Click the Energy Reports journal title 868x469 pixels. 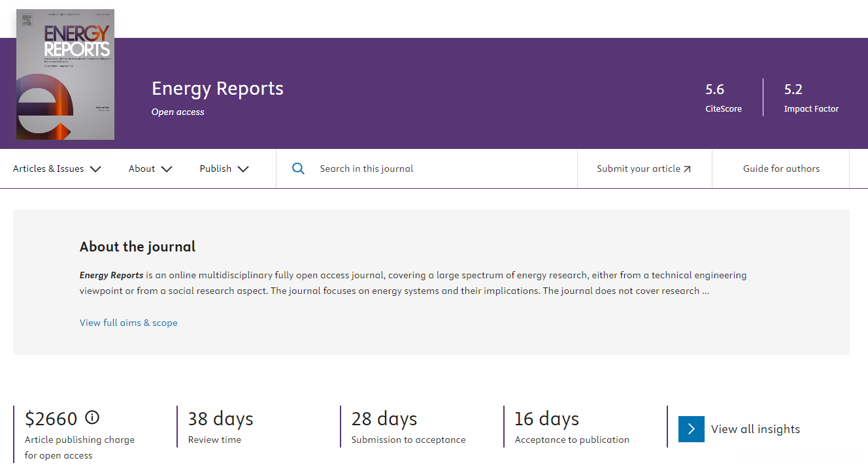tap(218, 88)
